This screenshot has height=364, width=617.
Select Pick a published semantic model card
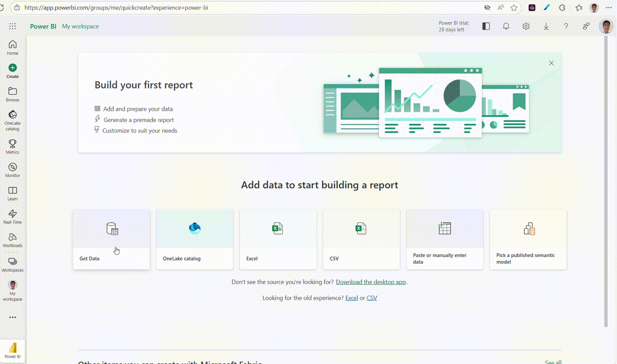528,239
